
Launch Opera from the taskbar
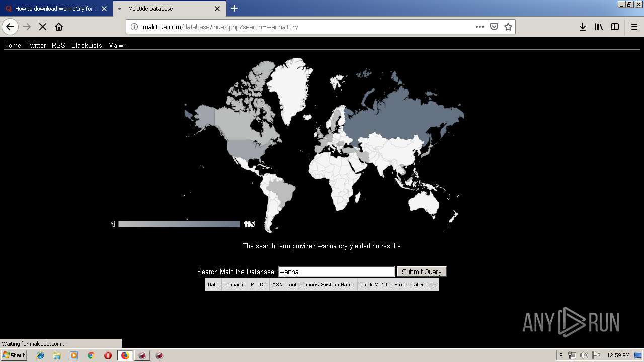point(108,355)
